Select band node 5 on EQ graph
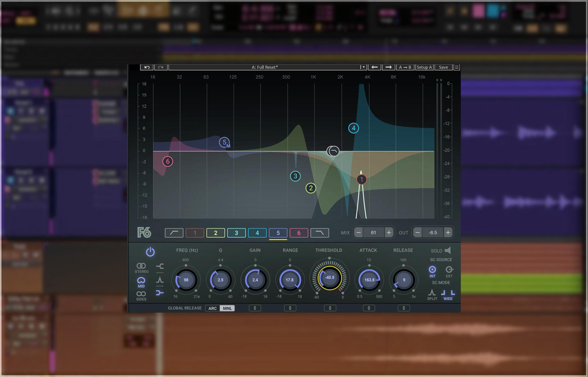The image size is (588, 377). [x=224, y=142]
